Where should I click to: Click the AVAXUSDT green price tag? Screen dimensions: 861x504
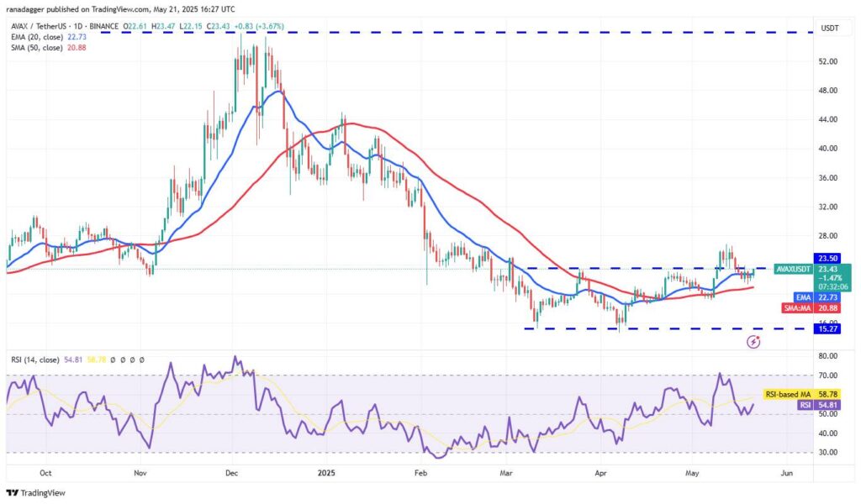[x=793, y=270]
